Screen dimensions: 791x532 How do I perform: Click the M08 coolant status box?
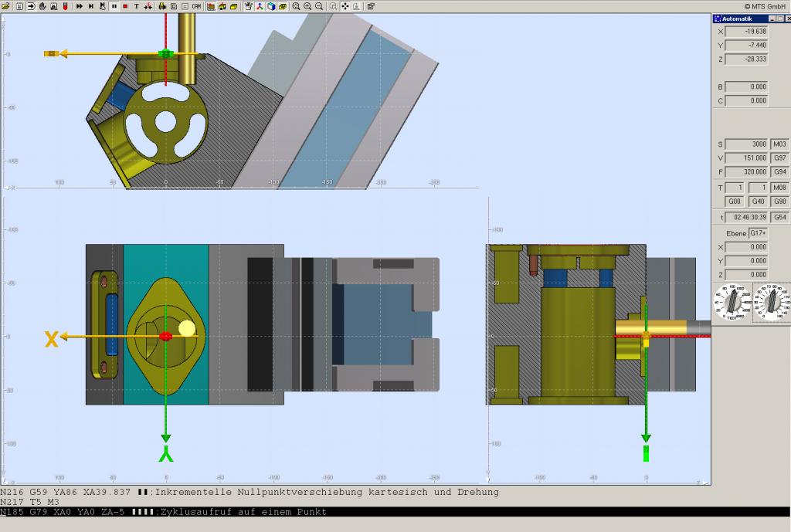click(779, 188)
